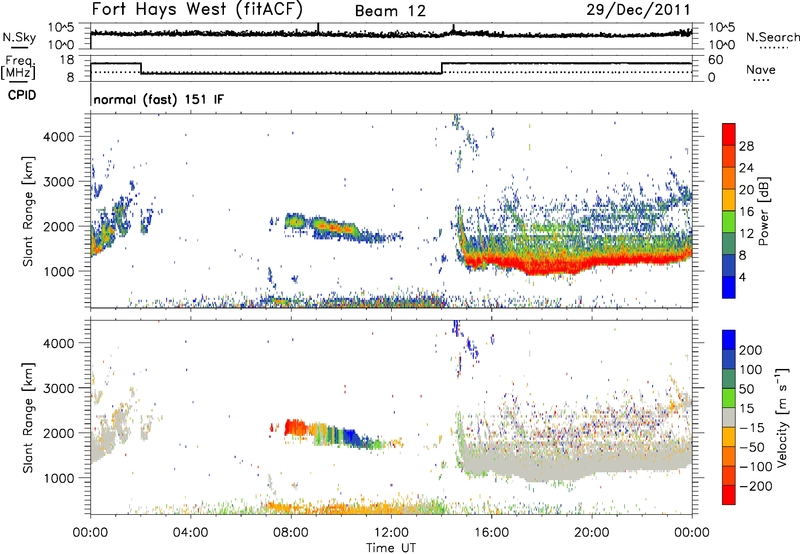The height and width of the screenshot is (554, 800).
Task: Pick the yellow 16–20 dB power colorbar segment
Action: coord(729,199)
